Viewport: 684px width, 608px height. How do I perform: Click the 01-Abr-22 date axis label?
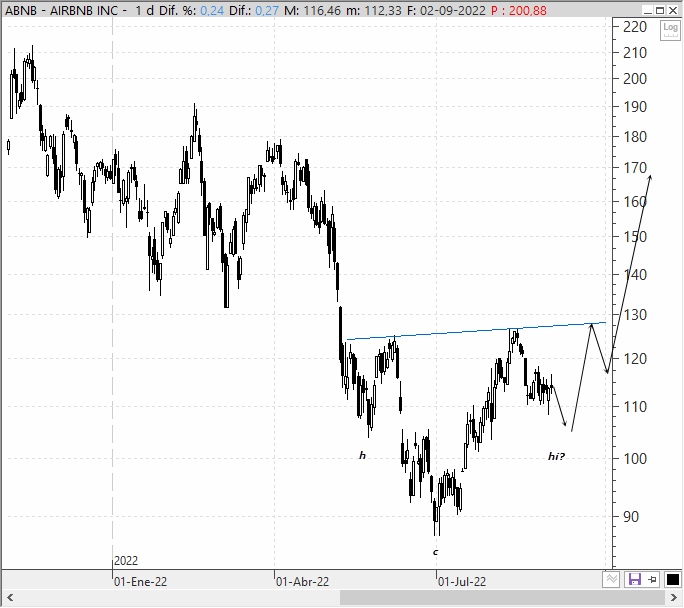click(302, 582)
